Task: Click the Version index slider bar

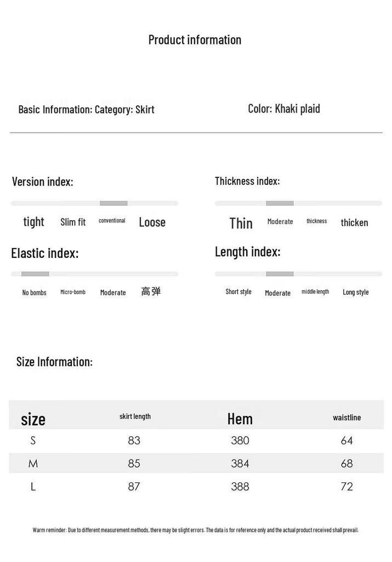Action: point(94,203)
